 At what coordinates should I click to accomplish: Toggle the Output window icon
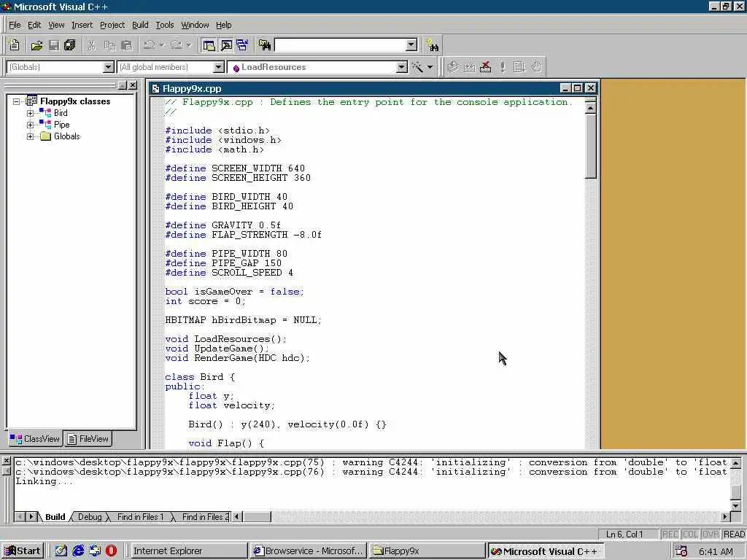point(226,45)
